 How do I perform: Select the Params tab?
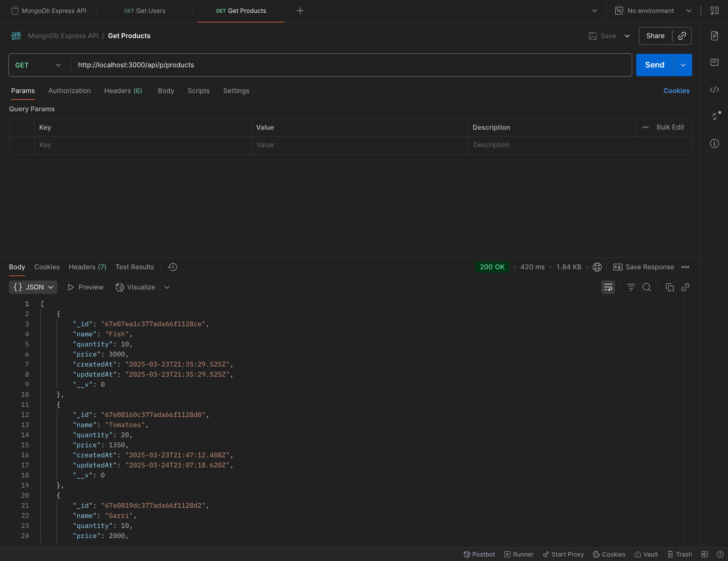(x=23, y=91)
